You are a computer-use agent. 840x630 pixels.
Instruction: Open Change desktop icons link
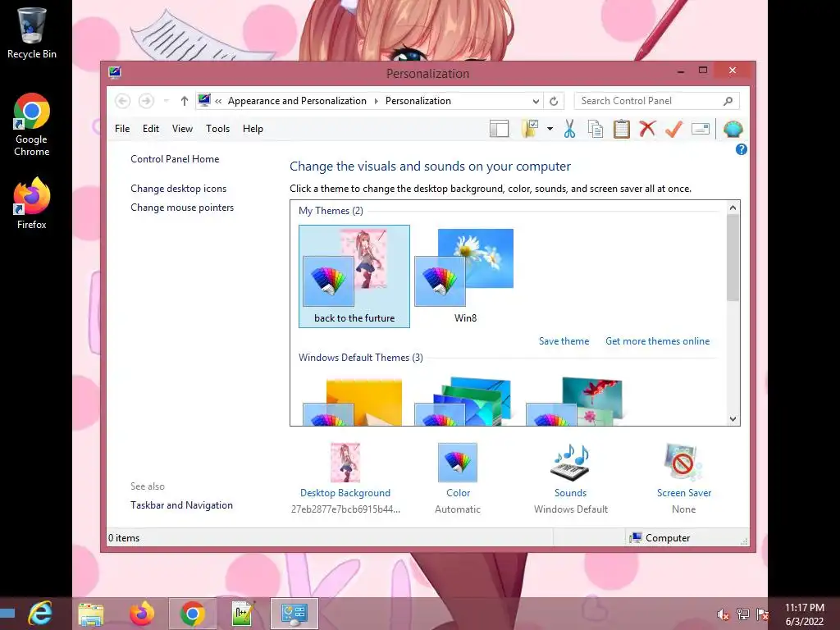(178, 189)
